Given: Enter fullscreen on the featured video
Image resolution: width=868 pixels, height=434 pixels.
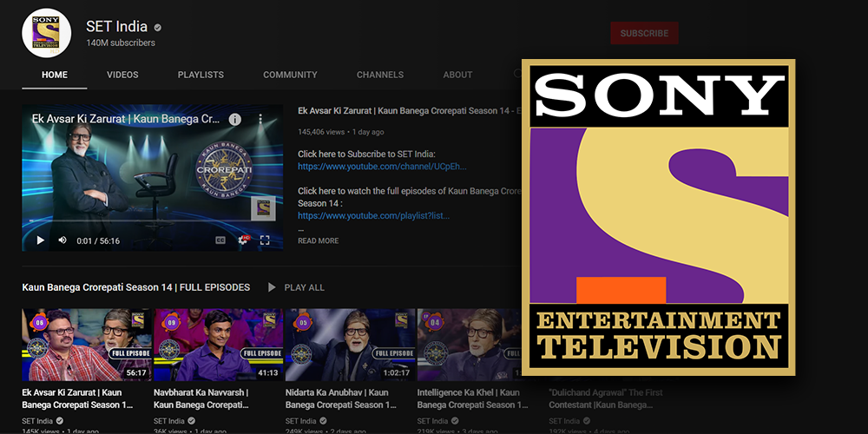Looking at the screenshot, I should [265, 240].
